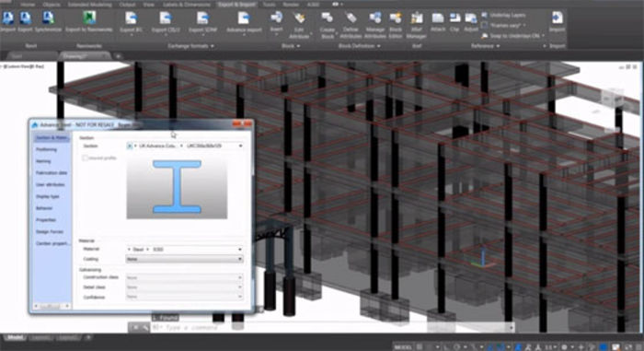Expand the Exchange formats panel
This screenshot has height=351, width=644.
(x=191, y=46)
